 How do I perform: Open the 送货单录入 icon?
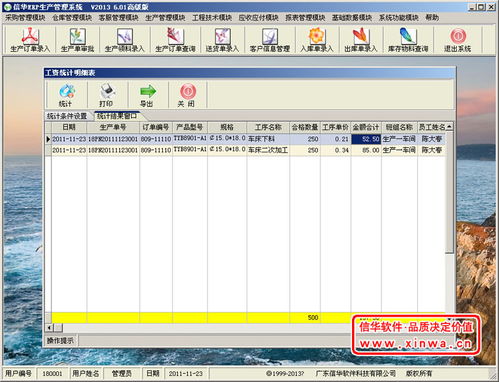(x=222, y=40)
